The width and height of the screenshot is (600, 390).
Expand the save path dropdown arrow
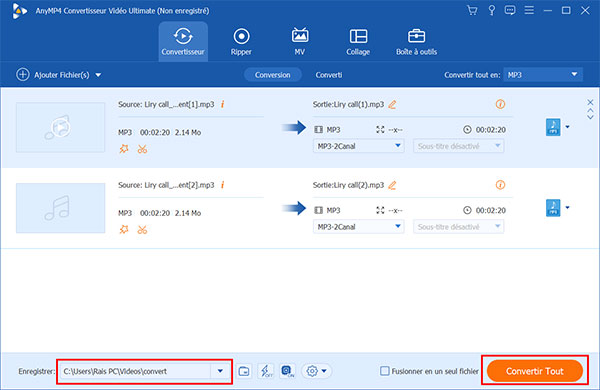click(x=220, y=371)
